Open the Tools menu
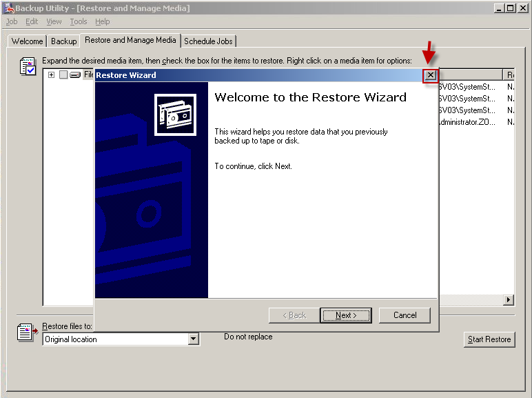The image size is (532, 398). coord(79,21)
